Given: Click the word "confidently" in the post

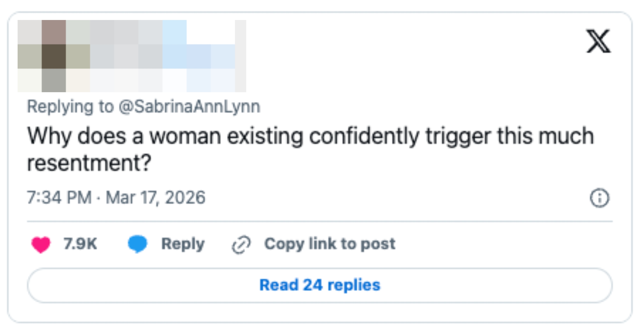Looking at the screenshot, I should coord(364,137).
